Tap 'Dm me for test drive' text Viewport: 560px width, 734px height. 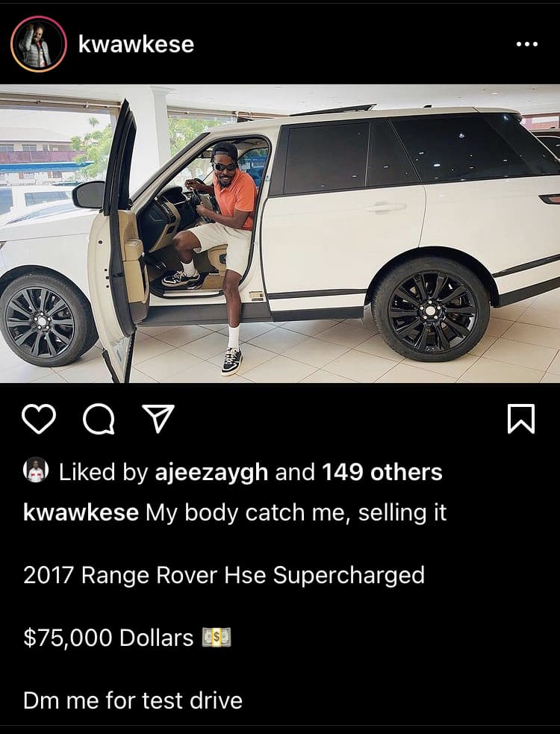click(133, 700)
